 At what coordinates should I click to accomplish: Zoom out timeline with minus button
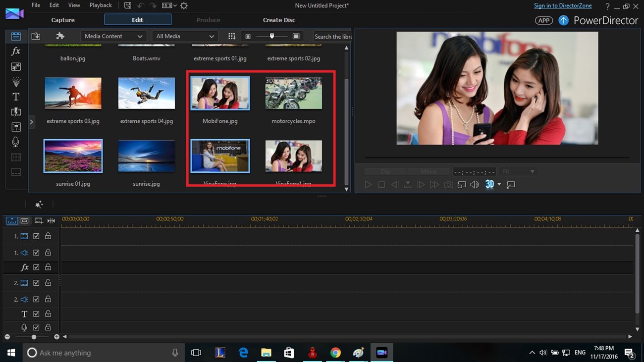point(7,337)
